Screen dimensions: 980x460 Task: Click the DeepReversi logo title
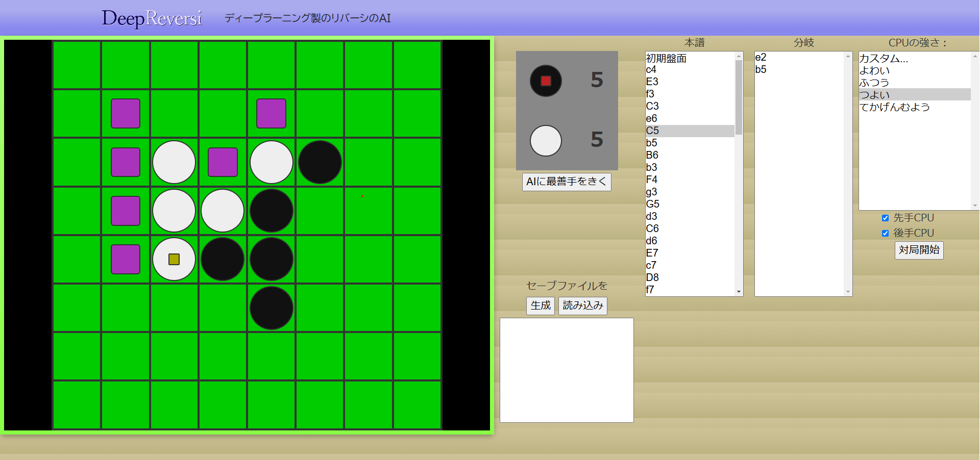[x=152, y=18]
